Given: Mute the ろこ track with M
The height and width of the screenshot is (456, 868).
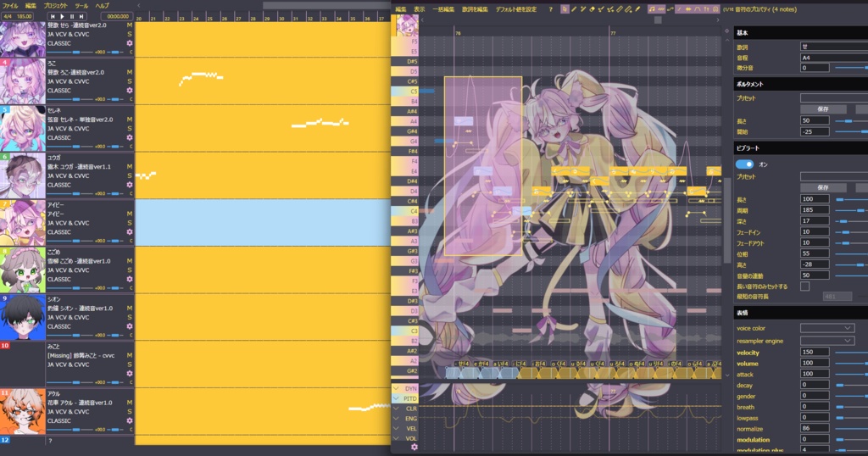Looking at the screenshot, I should tap(130, 72).
